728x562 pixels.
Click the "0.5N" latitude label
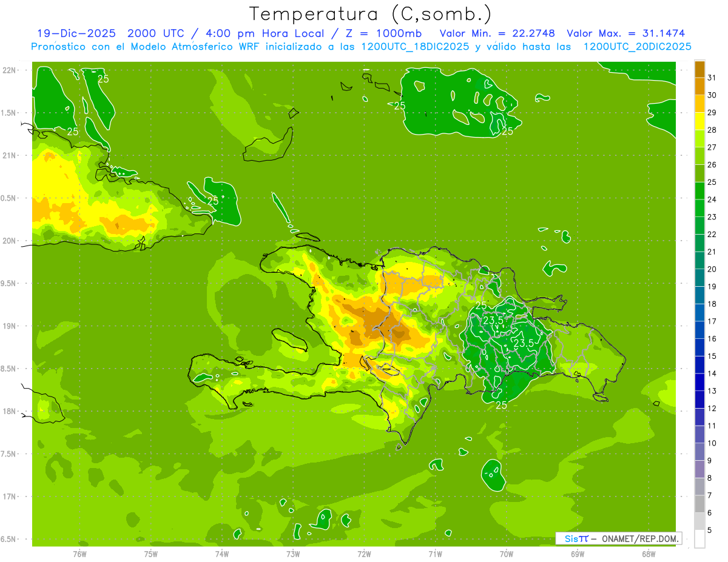coord(8,198)
